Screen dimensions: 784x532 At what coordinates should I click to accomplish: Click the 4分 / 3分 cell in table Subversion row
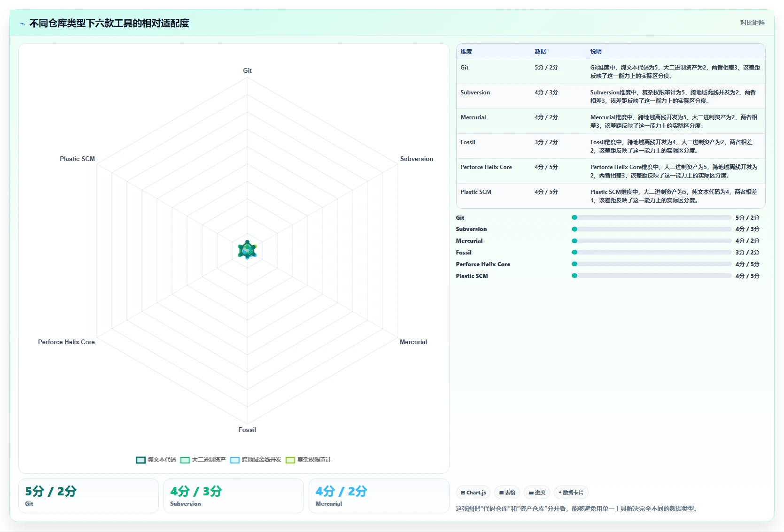click(x=559, y=96)
